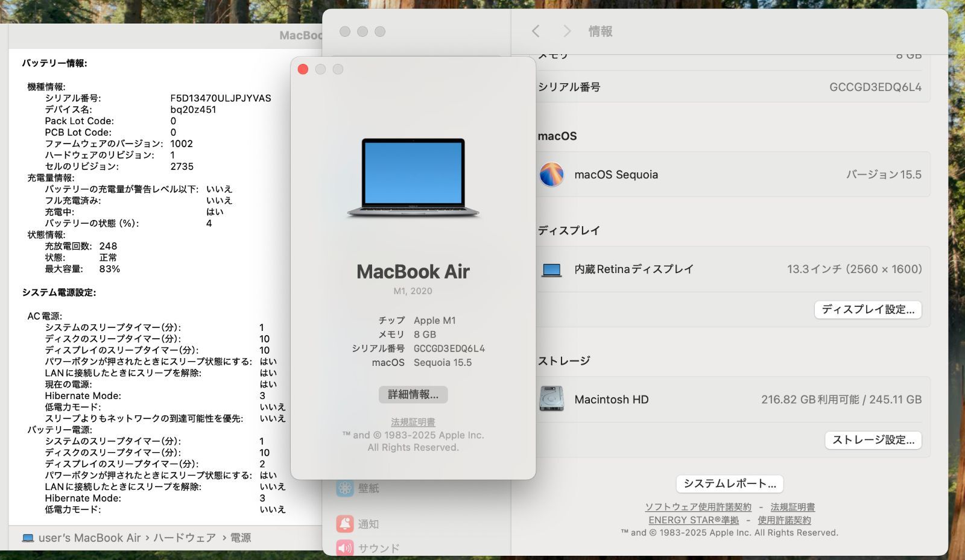Open ソフトウェア使用許諾契約 link
Screen dimensions: 965x560
[698, 507]
